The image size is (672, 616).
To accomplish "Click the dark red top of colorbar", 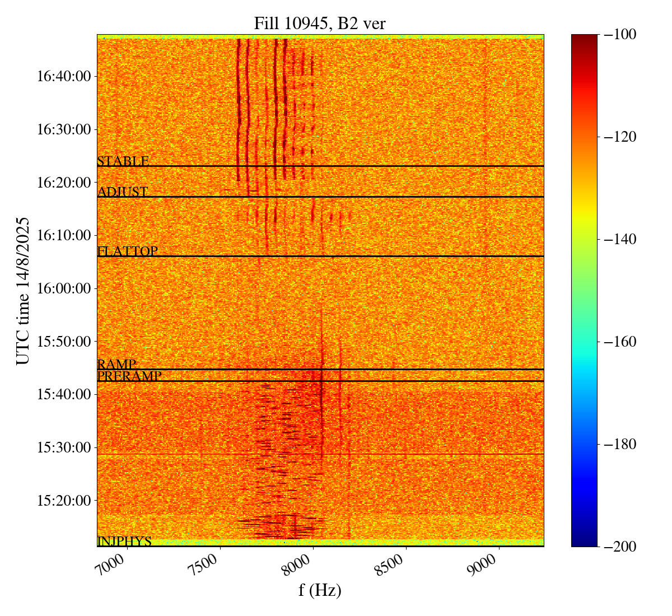I will (x=584, y=38).
